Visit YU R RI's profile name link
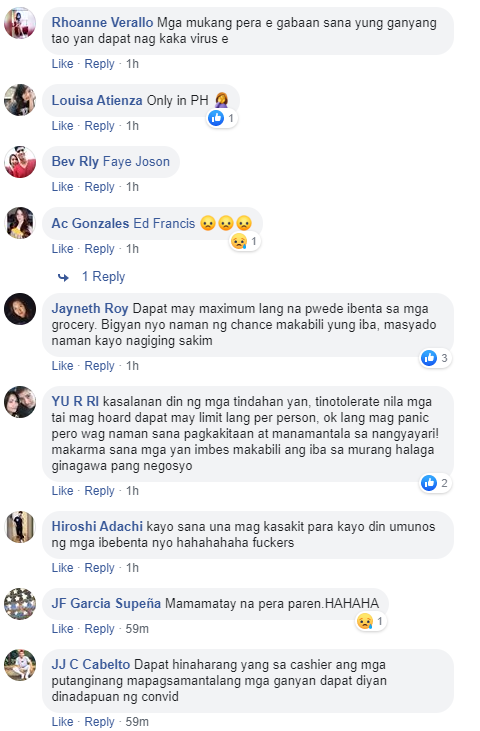Screen dimensions: 480x731 click(75, 401)
